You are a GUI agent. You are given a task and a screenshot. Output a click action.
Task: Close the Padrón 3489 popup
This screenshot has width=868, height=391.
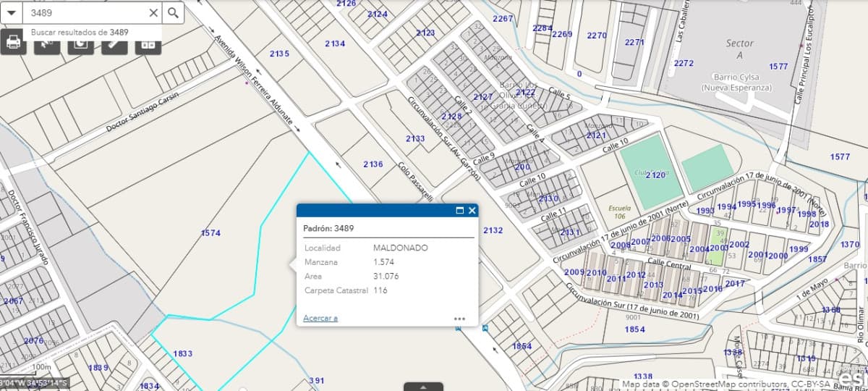(472, 210)
